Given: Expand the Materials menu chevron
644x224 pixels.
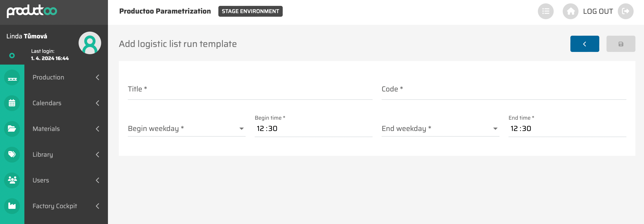Looking at the screenshot, I should pos(98,129).
